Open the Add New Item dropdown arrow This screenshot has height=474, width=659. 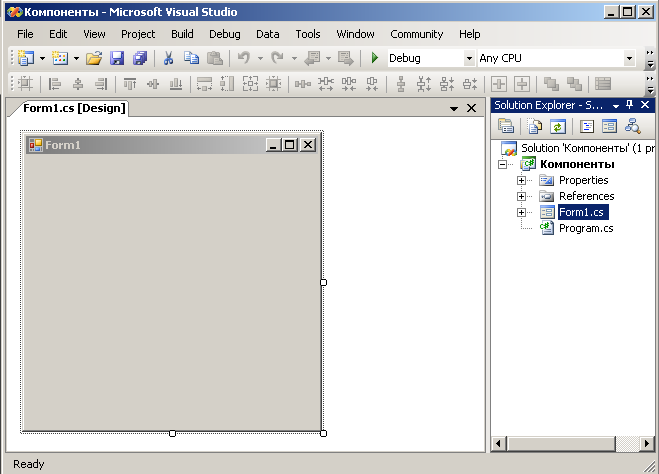click(76, 58)
